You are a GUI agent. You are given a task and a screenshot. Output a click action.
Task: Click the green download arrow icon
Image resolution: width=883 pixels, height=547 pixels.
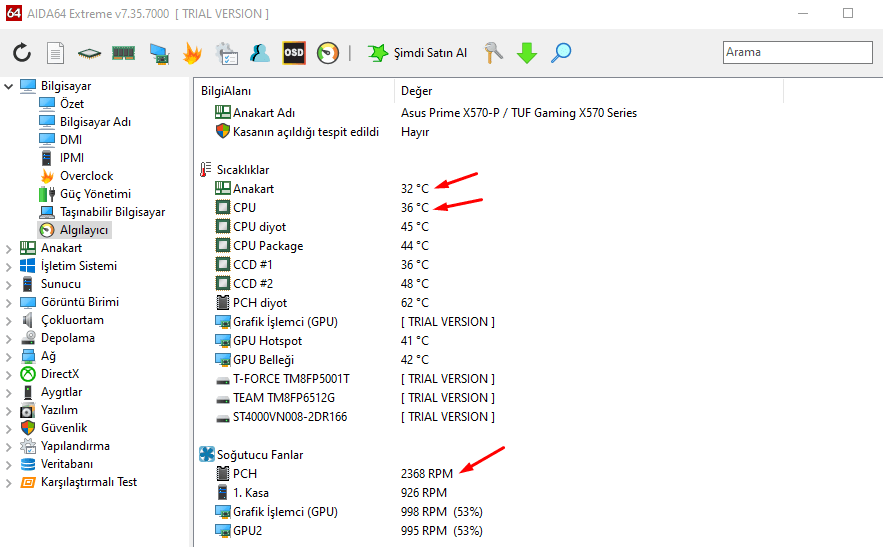coord(527,53)
